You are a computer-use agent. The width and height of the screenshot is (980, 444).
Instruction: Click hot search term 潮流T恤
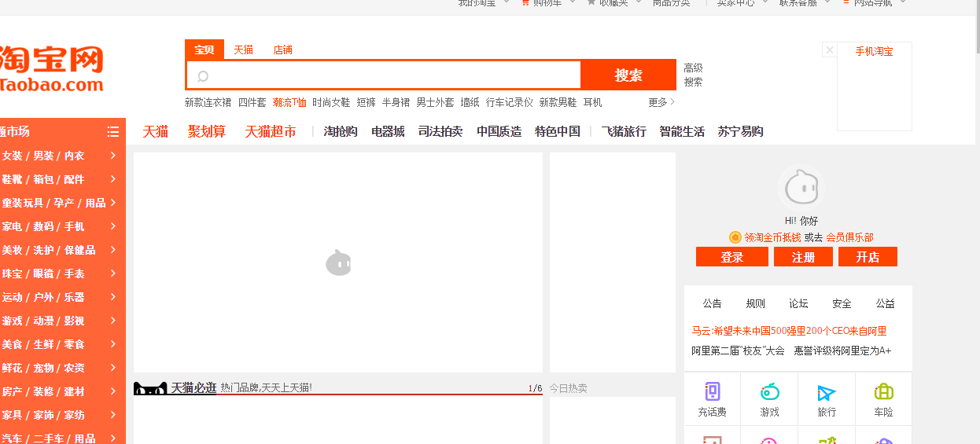(x=289, y=102)
